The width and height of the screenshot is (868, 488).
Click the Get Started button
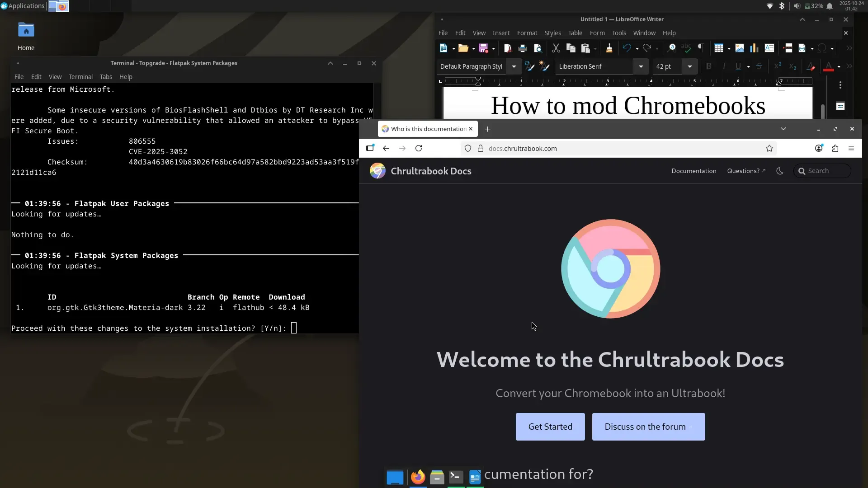point(550,427)
